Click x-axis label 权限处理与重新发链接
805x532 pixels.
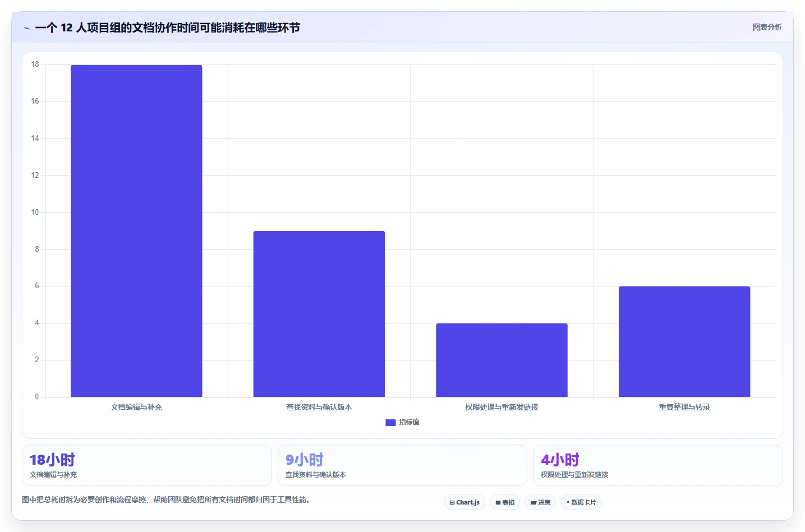pos(502,407)
